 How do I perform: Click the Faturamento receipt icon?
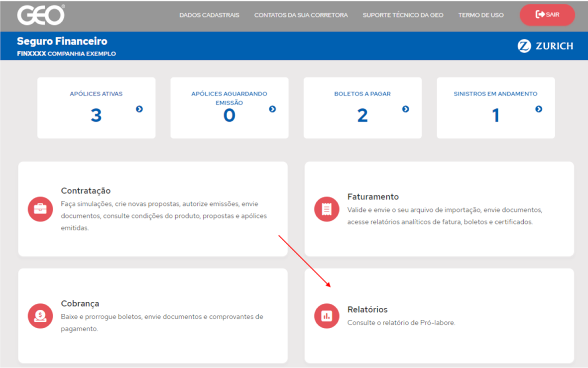[x=327, y=209]
